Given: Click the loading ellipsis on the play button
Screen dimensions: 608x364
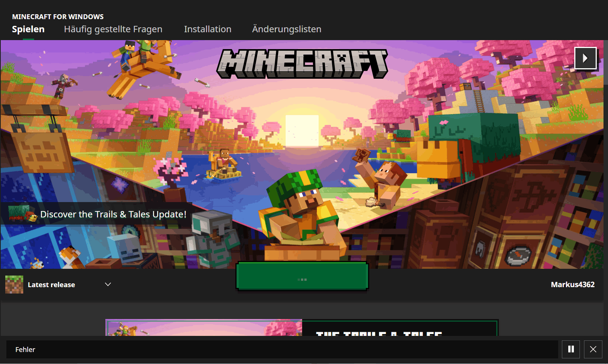Looking at the screenshot, I should (x=302, y=279).
